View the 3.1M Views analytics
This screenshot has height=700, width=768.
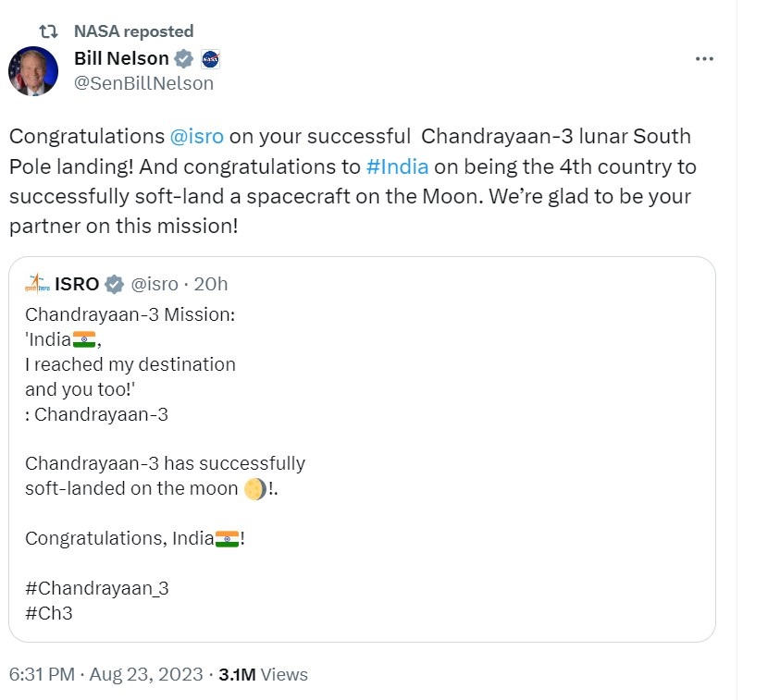[263, 674]
